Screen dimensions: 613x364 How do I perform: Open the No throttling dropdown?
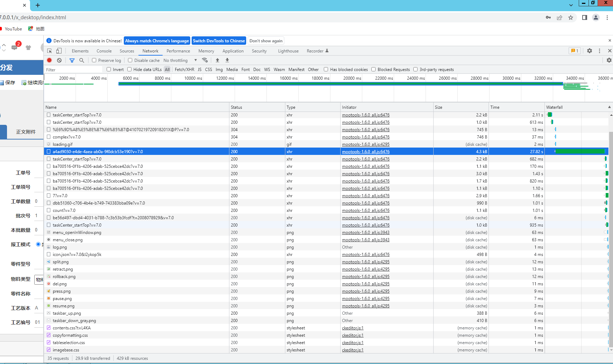coord(180,60)
